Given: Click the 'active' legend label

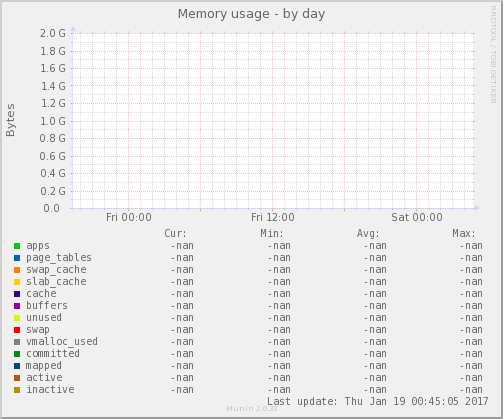Looking at the screenshot, I should 44,378.
